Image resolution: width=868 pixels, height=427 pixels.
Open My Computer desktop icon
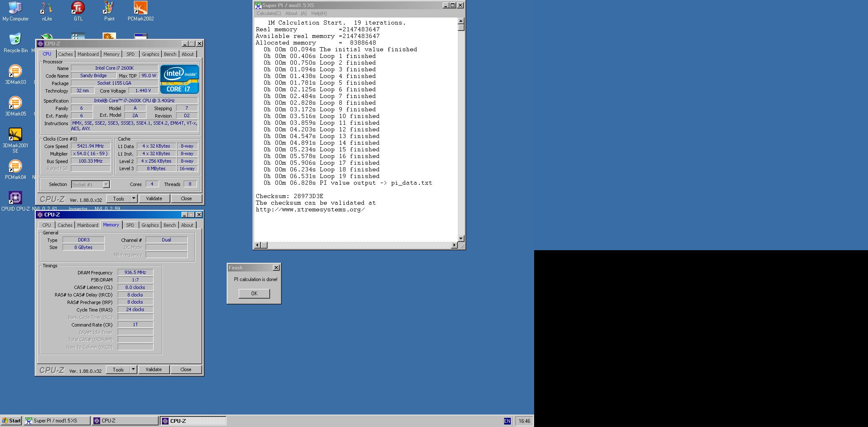click(x=15, y=11)
